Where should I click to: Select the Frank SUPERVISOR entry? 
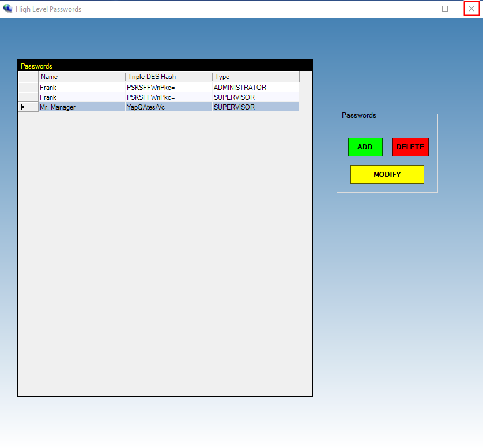[81, 97]
